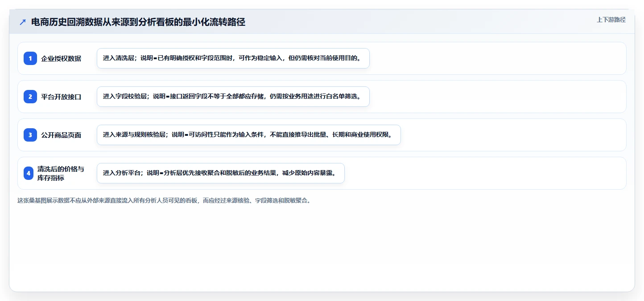
Task: Select the 平台开放接口 label
Action: click(61, 97)
